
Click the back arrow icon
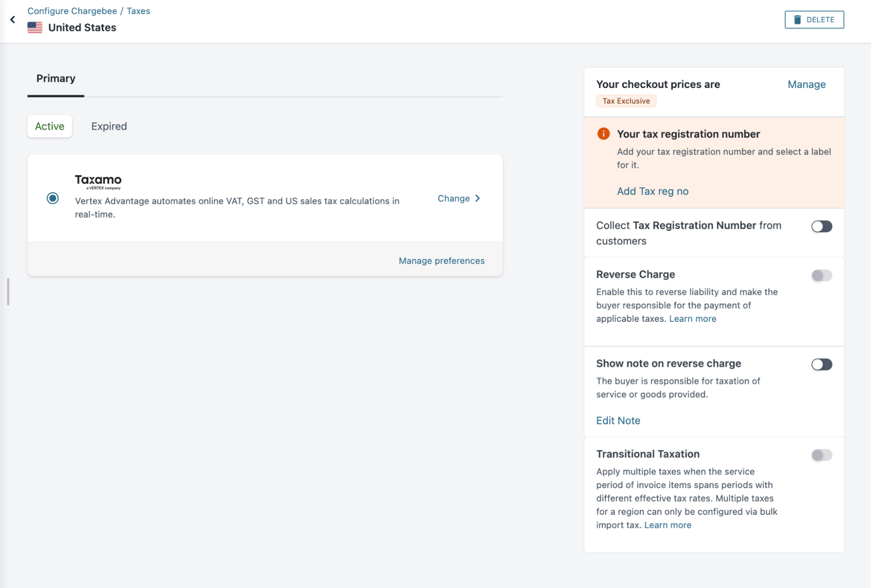tap(13, 20)
